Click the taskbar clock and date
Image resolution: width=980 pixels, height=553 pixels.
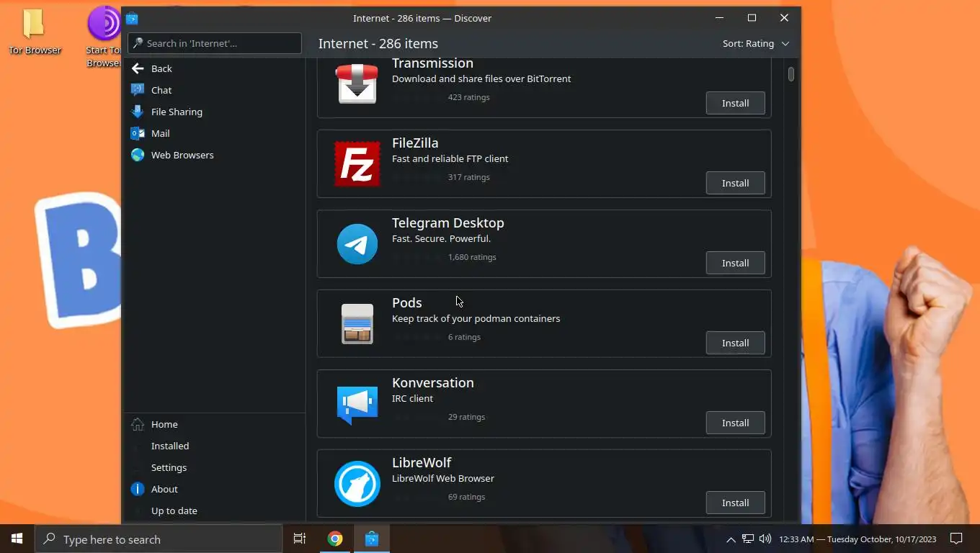coord(857,539)
